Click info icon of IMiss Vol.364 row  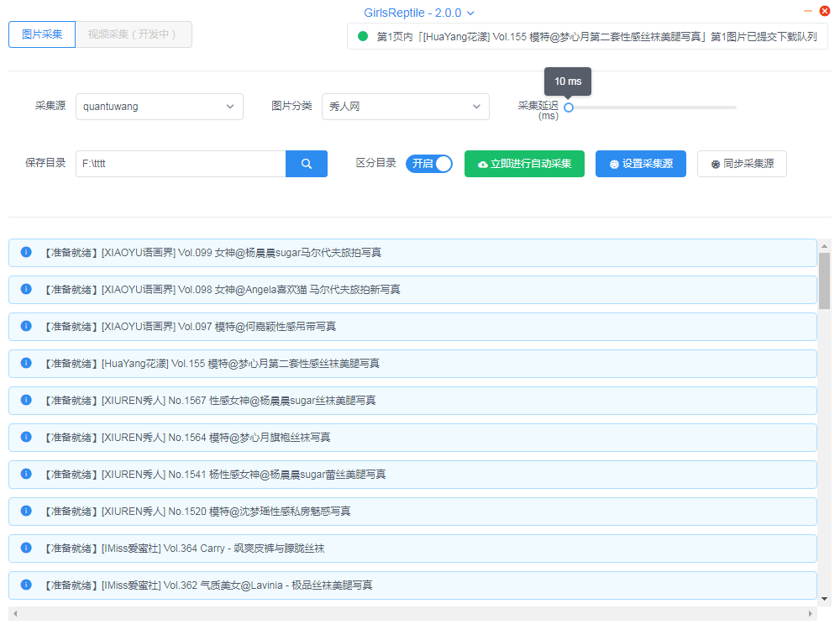coord(26,548)
